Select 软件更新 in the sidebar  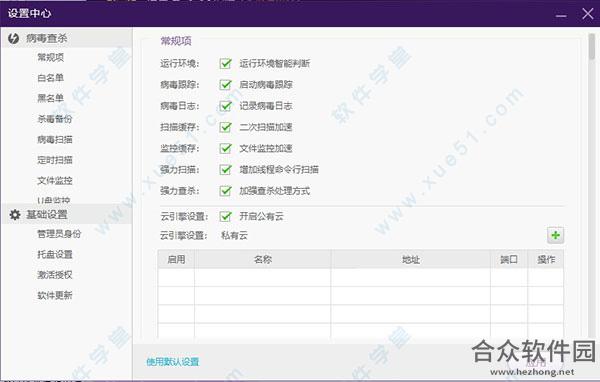55,295
